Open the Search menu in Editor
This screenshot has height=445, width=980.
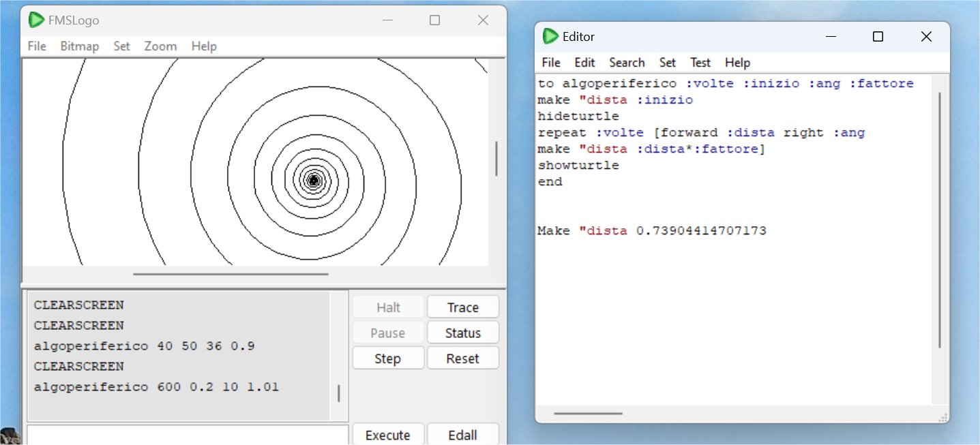click(627, 63)
